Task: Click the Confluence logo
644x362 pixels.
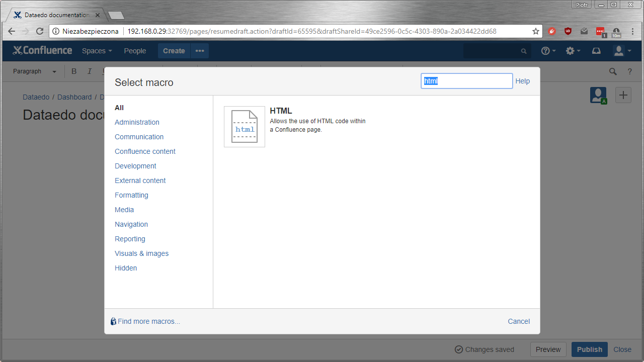Action: click(42, 51)
